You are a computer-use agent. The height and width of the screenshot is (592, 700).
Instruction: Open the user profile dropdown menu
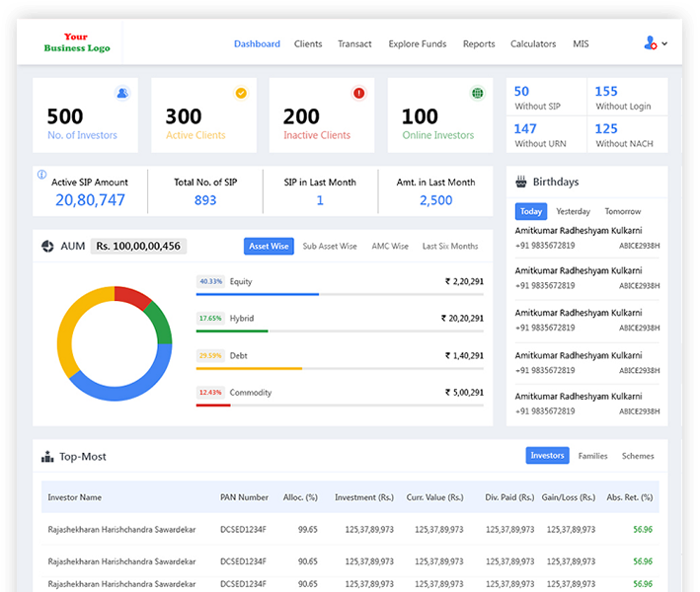pos(655,43)
